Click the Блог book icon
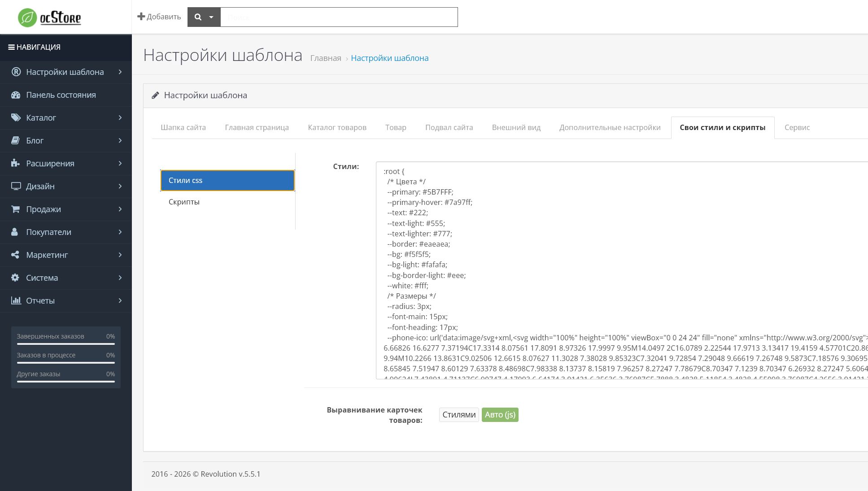 click(x=15, y=140)
